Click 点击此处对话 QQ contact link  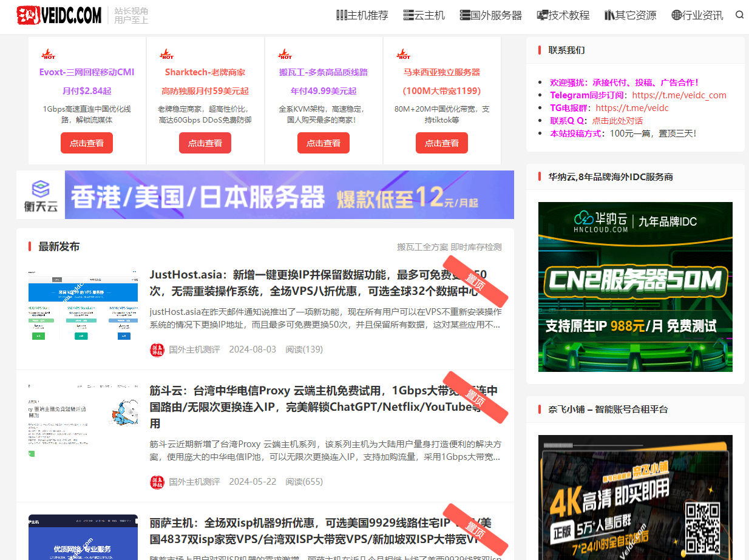click(617, 121)
